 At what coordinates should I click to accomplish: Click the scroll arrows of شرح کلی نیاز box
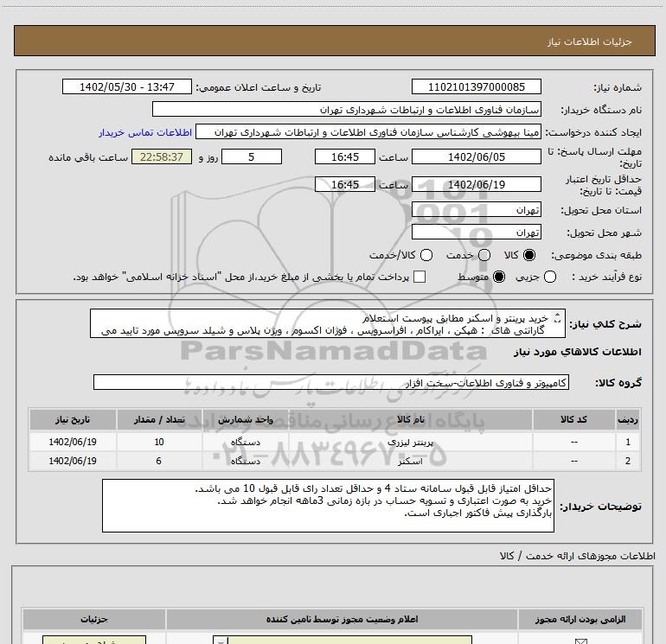tap(558, 317)
